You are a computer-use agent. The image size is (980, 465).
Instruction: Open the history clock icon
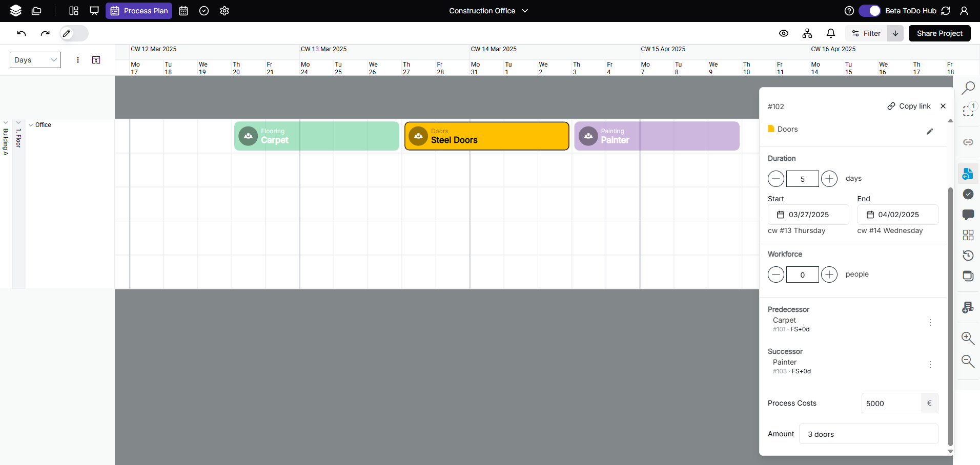tap(968, 256)
